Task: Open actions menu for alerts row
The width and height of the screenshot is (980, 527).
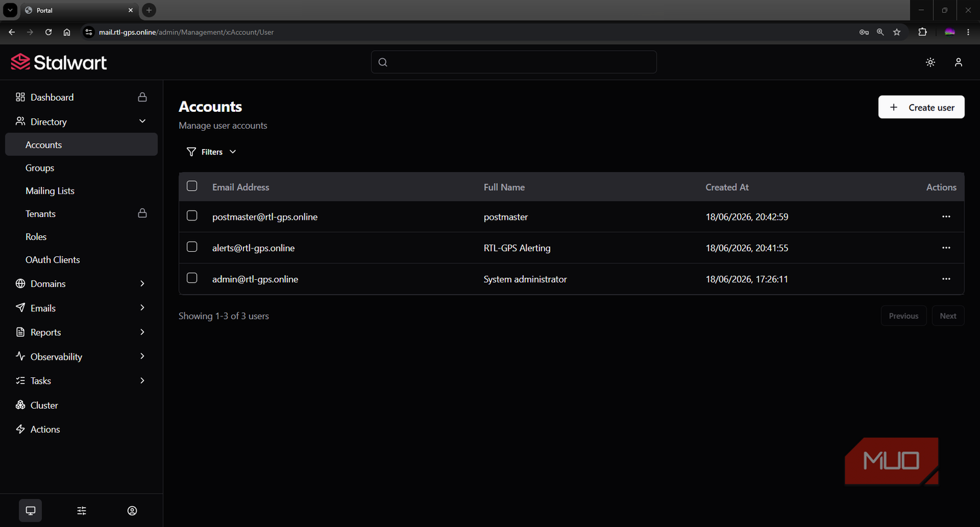Action: 946,248
